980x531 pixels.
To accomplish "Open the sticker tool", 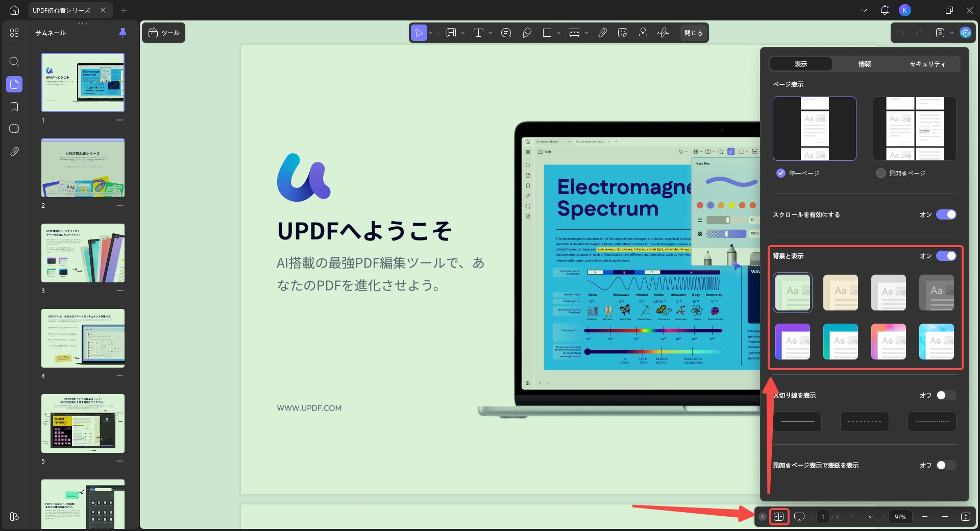I will (x=623, y=33).
